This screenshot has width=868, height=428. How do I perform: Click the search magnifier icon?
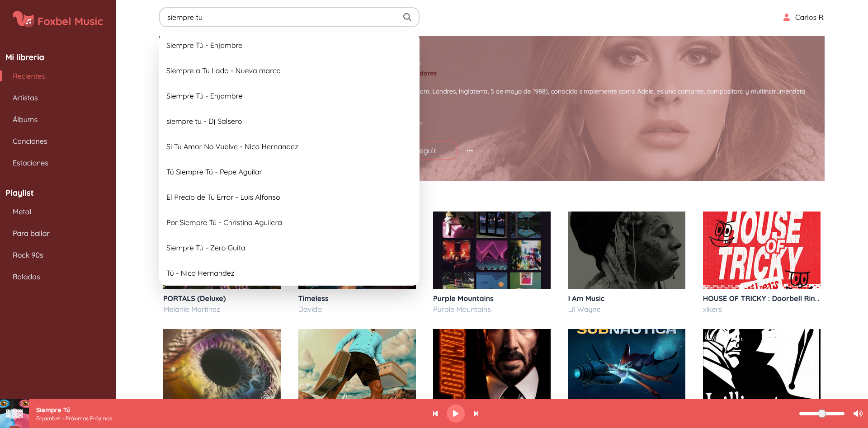406,17
